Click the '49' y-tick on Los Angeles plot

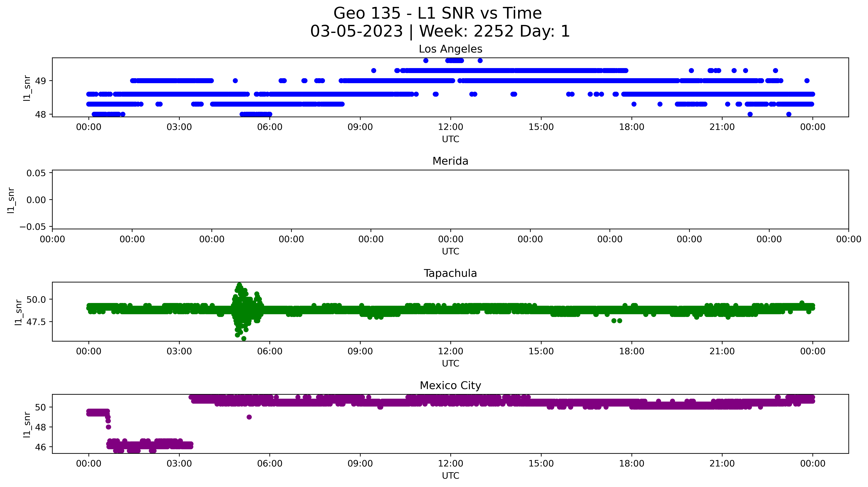coord(40,81)
